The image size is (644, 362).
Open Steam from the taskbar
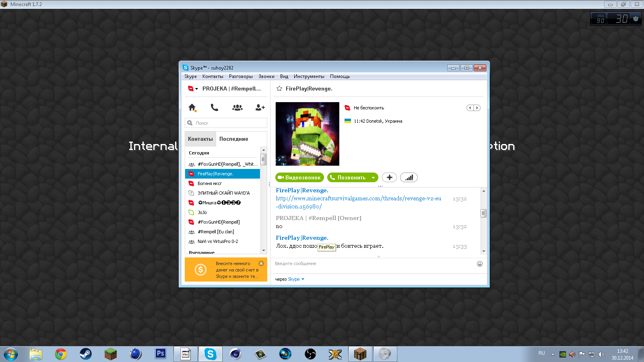point(86,354)
